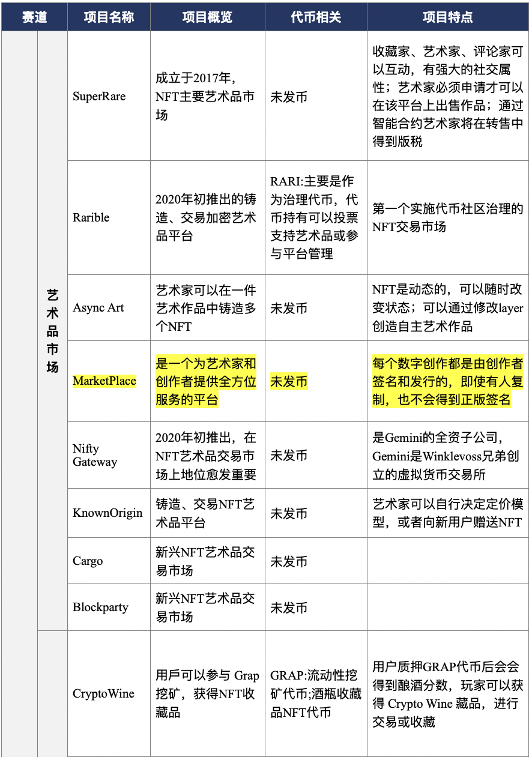The width and height of the screenshot is (532, 760).
Task: Select the Cargo name cell
Action: pos(109,561)
